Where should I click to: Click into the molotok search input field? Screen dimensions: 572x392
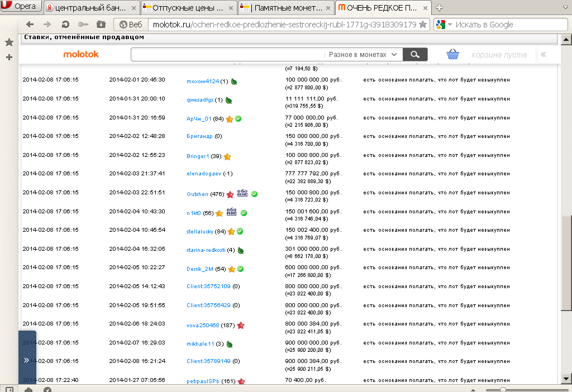click(x=227, y=55)
